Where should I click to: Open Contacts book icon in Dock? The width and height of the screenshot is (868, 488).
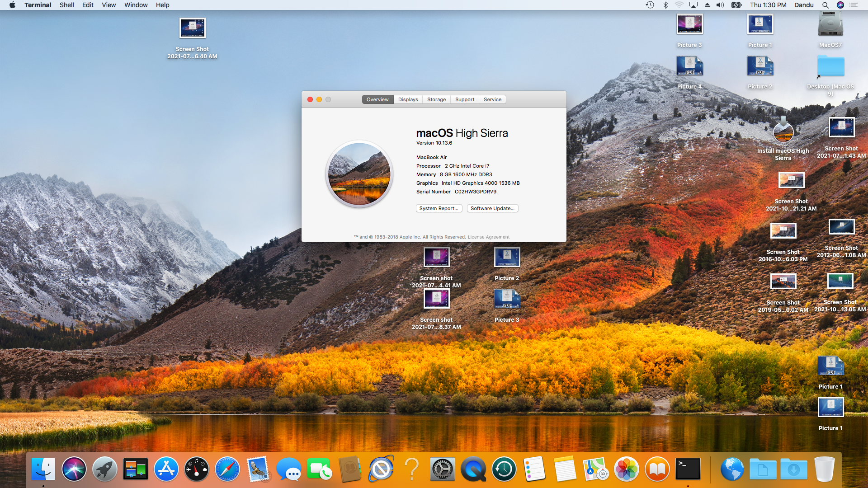click(x=350, y=469)
